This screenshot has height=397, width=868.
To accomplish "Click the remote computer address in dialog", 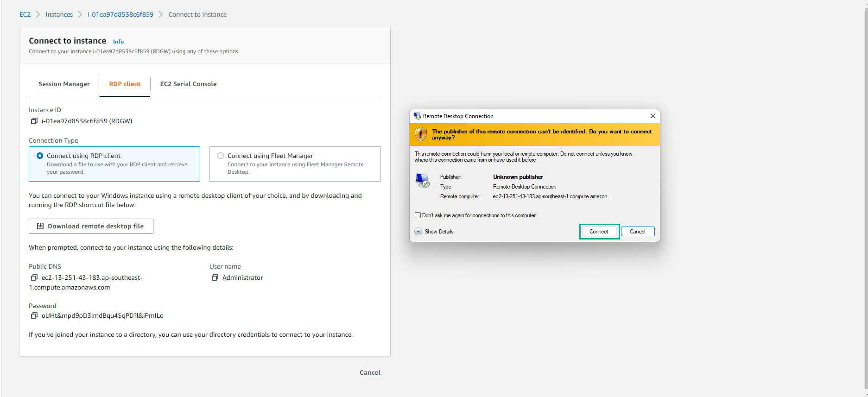I will [x=552, y=196].
